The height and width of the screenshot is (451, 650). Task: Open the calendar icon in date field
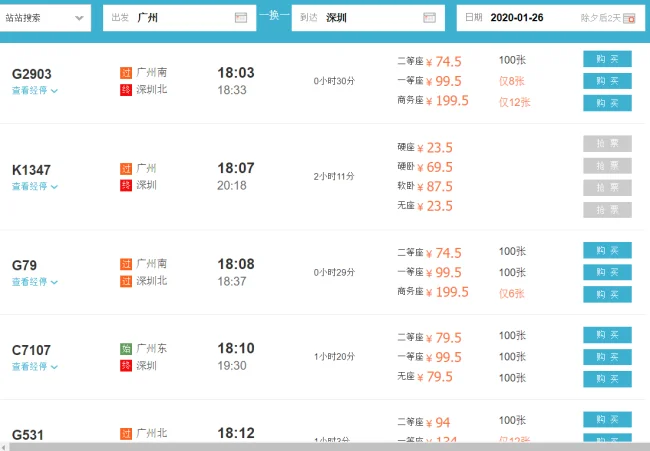[x=629, y=18]
